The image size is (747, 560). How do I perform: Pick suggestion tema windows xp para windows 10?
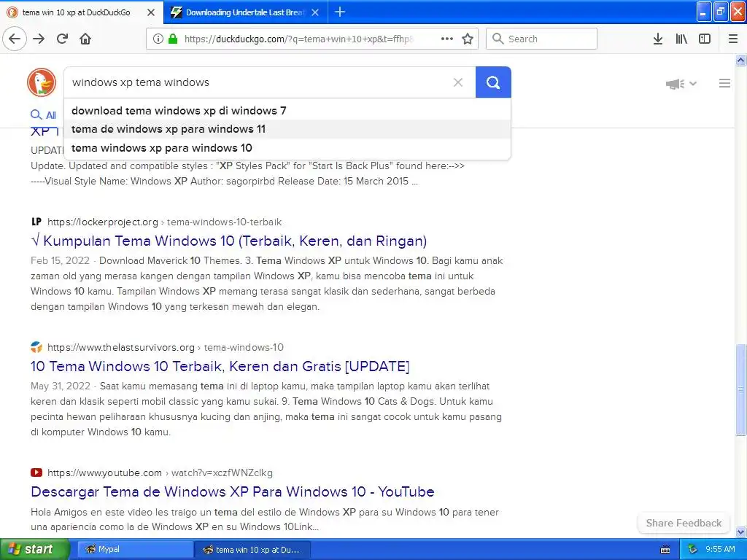pos(287,147)
